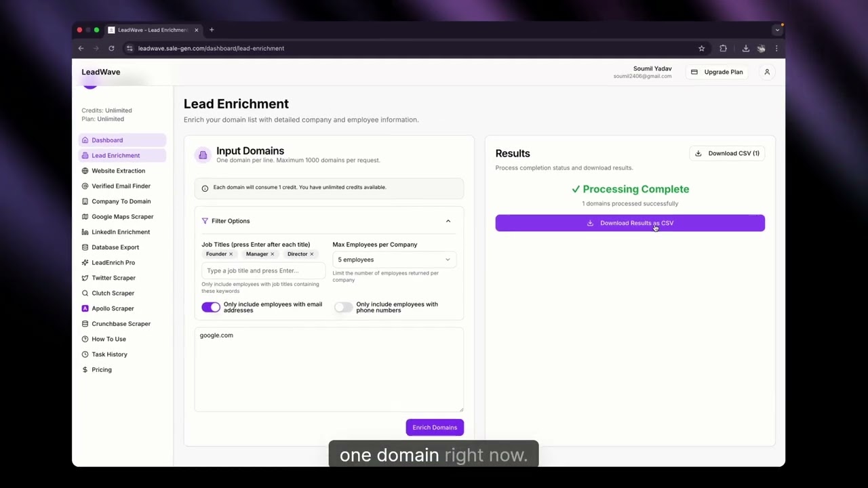This screenshot has height=488, width=868.
Task: Click the soumil2406@gmail.com email text
Action: 642,77
